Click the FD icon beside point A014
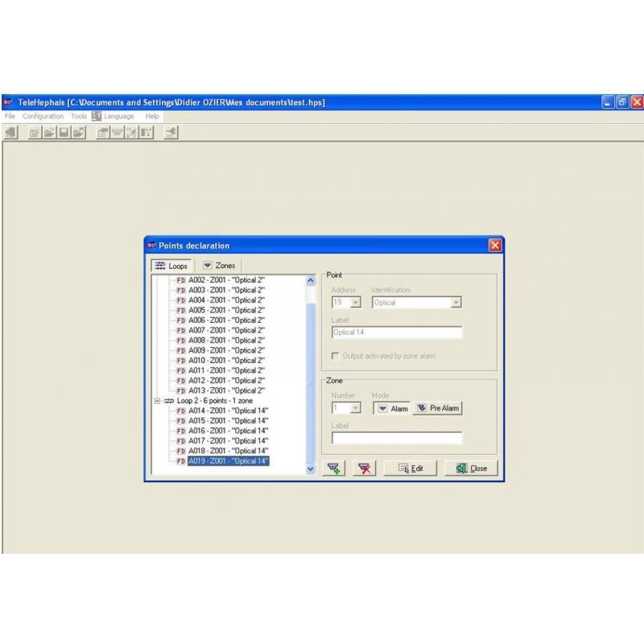This screenshot has height=644, width=644. pos(181,411)
